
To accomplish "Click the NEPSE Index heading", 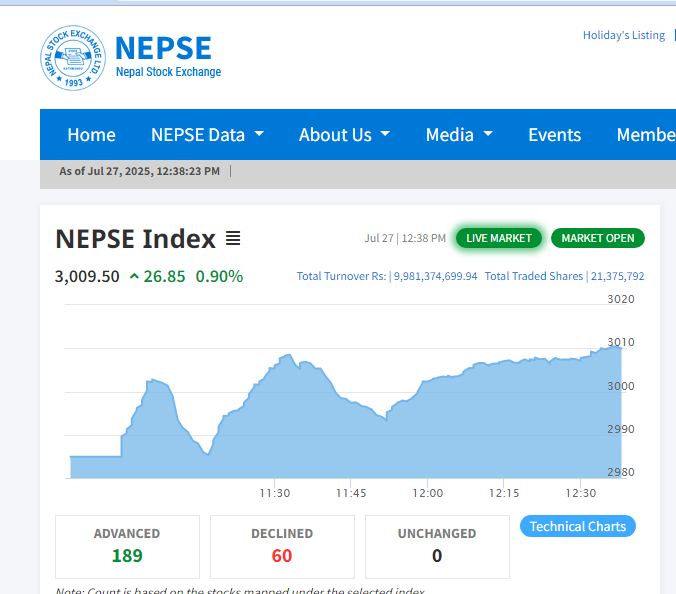I will click(135, 239).
